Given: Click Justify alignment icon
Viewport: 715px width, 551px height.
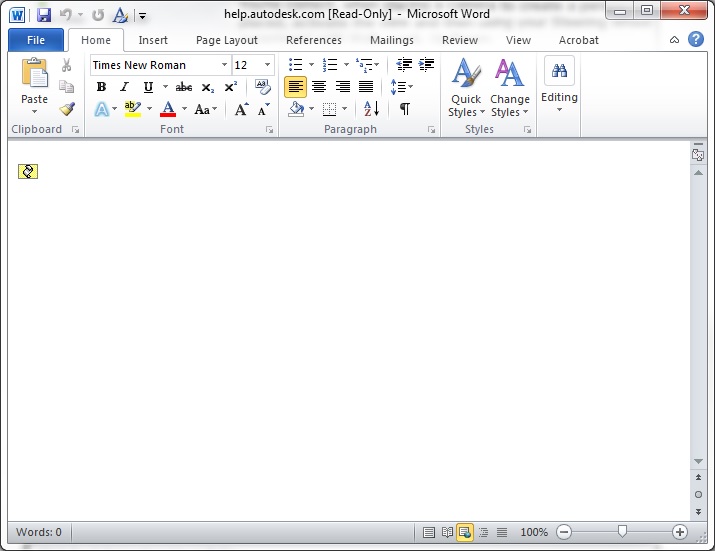Looking at the screenshot, I should click(x=366, y=87).
